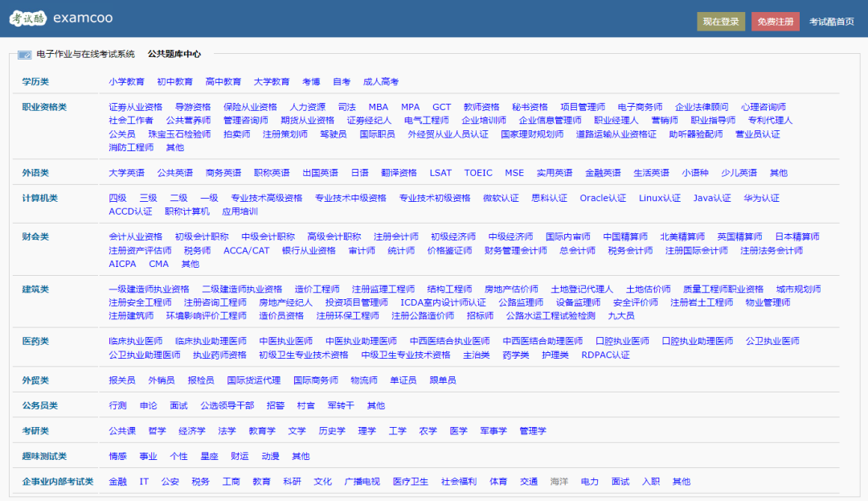Open 高中教育 category link
868x501 pixels.
[223, 81]
